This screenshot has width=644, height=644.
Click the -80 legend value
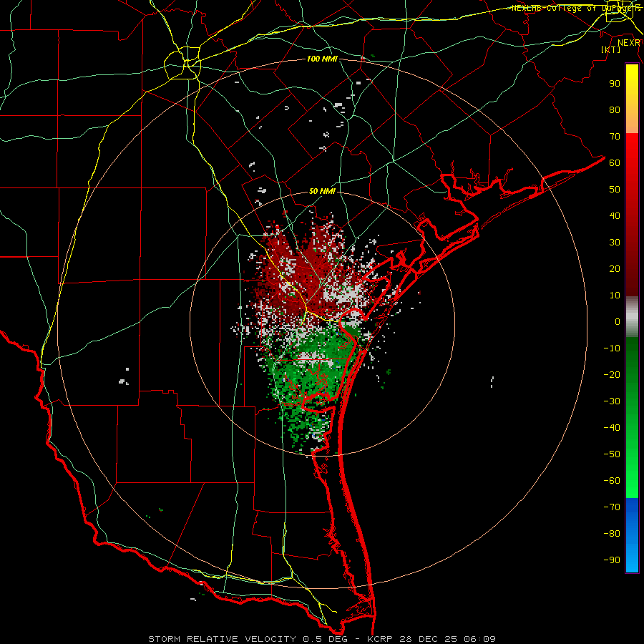612,534
